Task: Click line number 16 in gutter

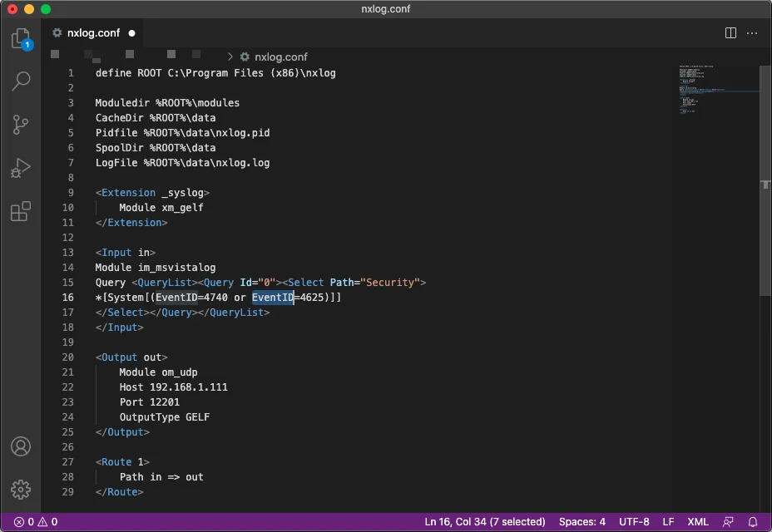Action: pos(68,298)
